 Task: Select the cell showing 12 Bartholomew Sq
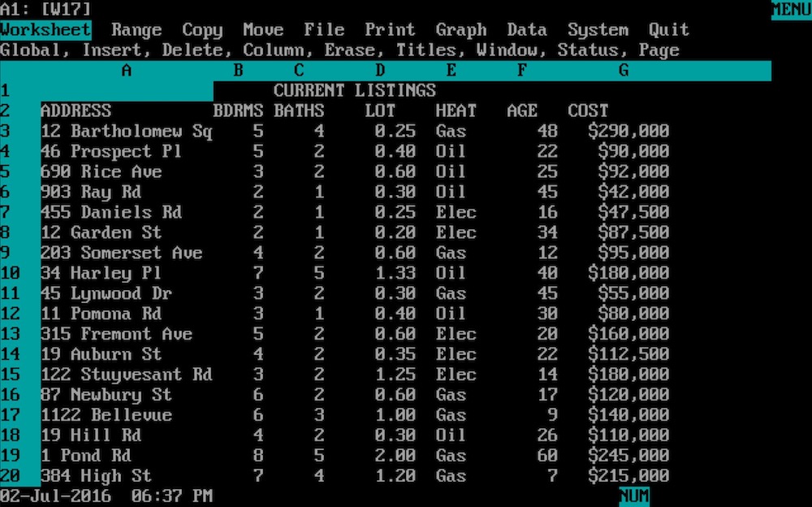pyautogui.click(x=126, y=131)
